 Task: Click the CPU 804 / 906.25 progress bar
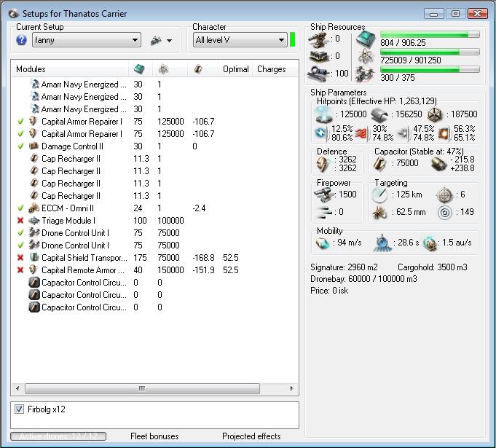pyautogui.click(x=430, y=34)
